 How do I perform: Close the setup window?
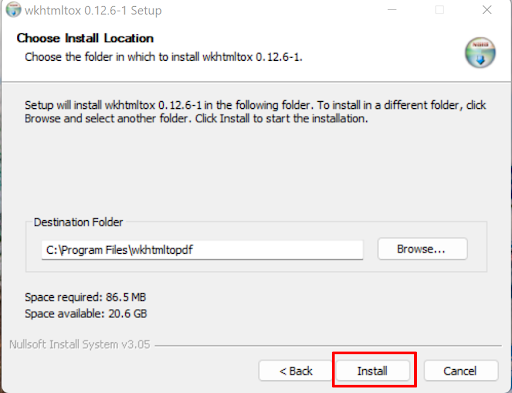point(487,10)
